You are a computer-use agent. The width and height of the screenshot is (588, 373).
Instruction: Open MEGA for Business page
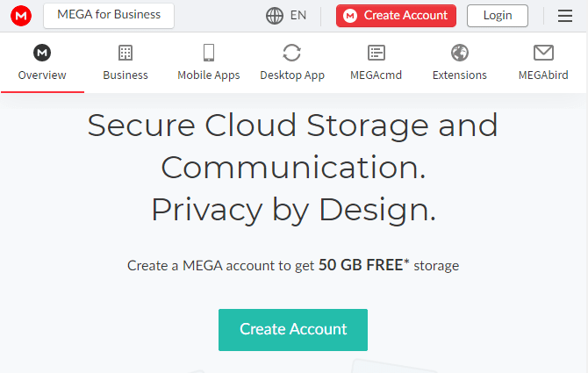(x=109, y=16)
